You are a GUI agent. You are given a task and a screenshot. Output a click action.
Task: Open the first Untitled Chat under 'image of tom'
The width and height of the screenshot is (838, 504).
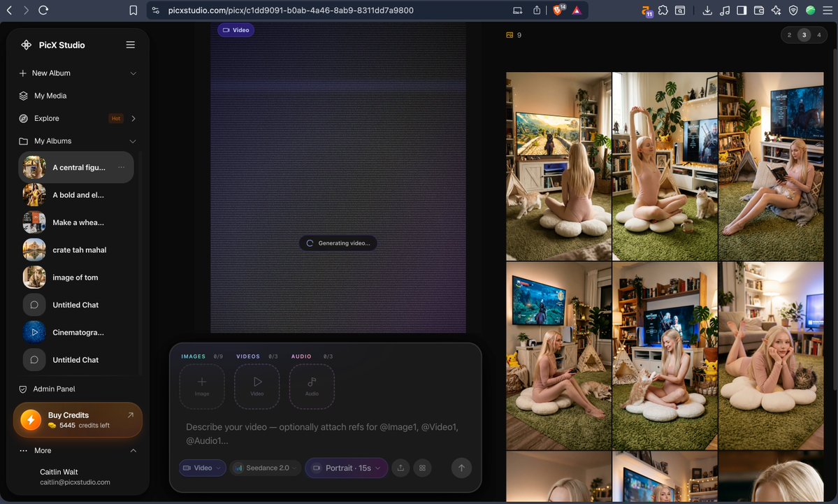76,305
